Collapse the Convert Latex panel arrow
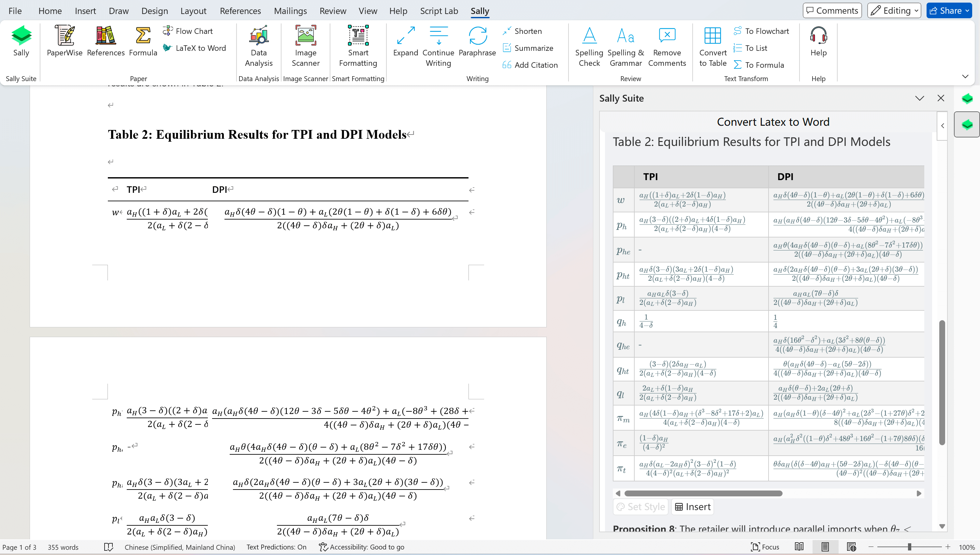 click(942, 126)
